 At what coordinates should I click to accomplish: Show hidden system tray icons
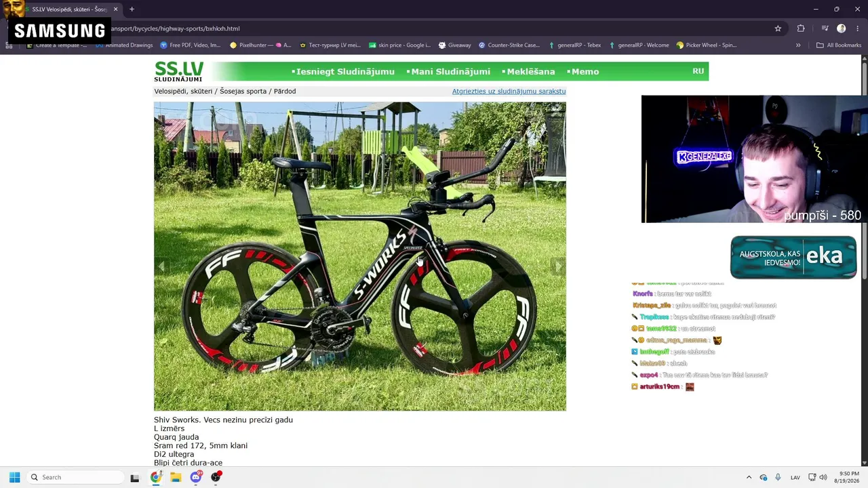pyautogui.click(x=749, y=477)
